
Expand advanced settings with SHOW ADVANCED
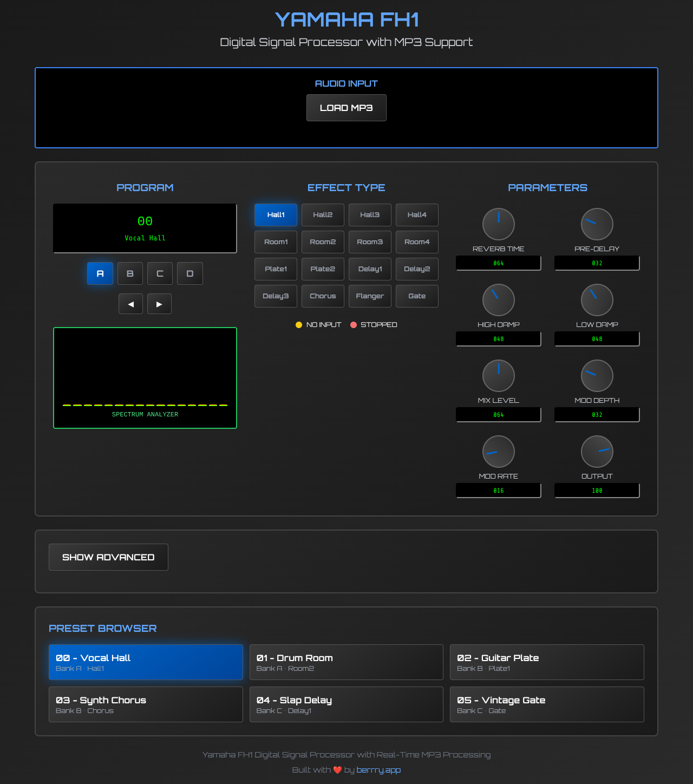[108, 557]
